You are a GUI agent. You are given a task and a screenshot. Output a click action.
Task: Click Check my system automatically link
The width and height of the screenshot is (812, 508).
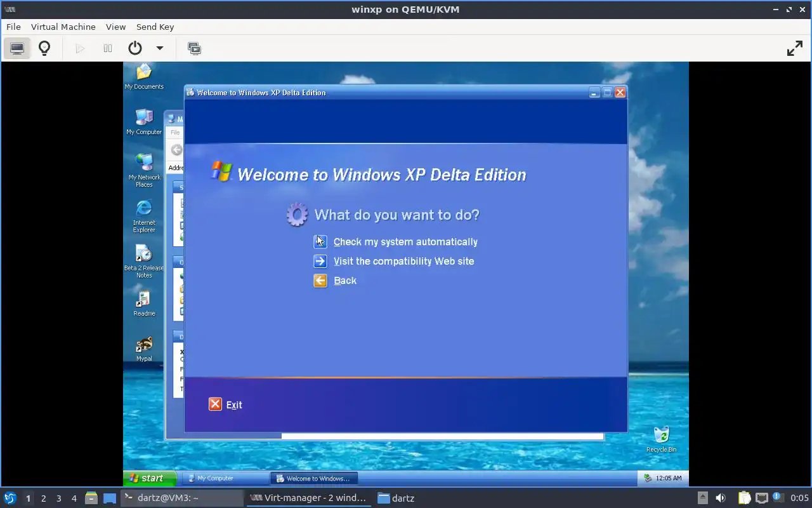(x=405, y=242)
